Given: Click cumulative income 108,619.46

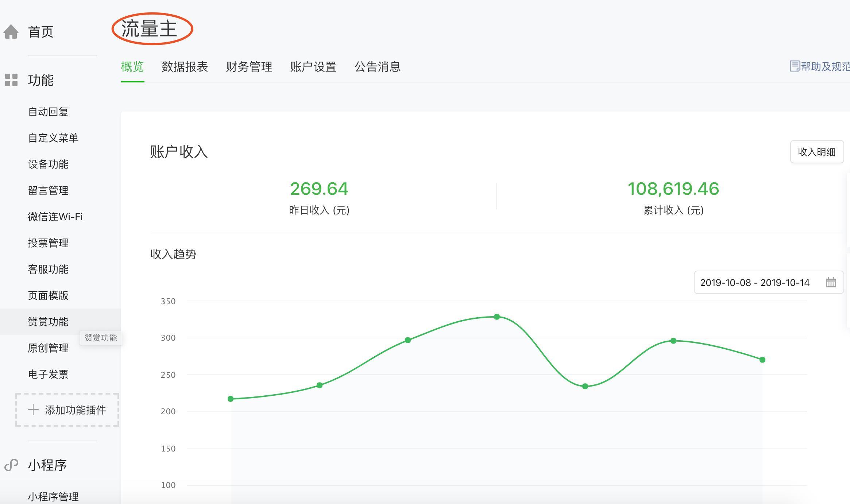Looking at the screenshot, I should (673, 189).
